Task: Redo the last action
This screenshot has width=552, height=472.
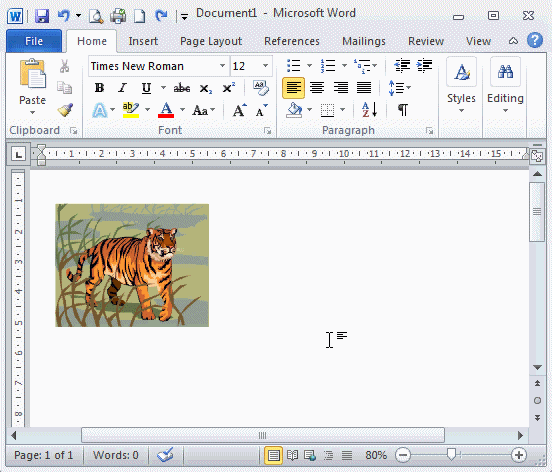Action: 161,16
